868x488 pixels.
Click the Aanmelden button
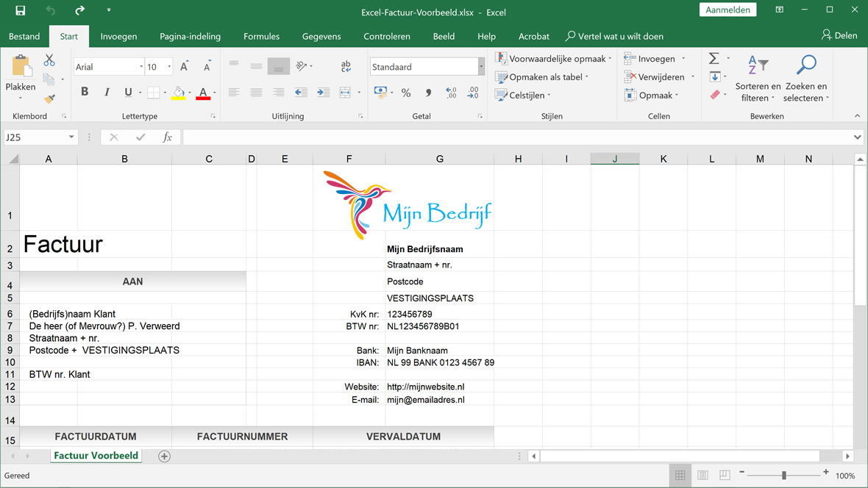point(728,10)
